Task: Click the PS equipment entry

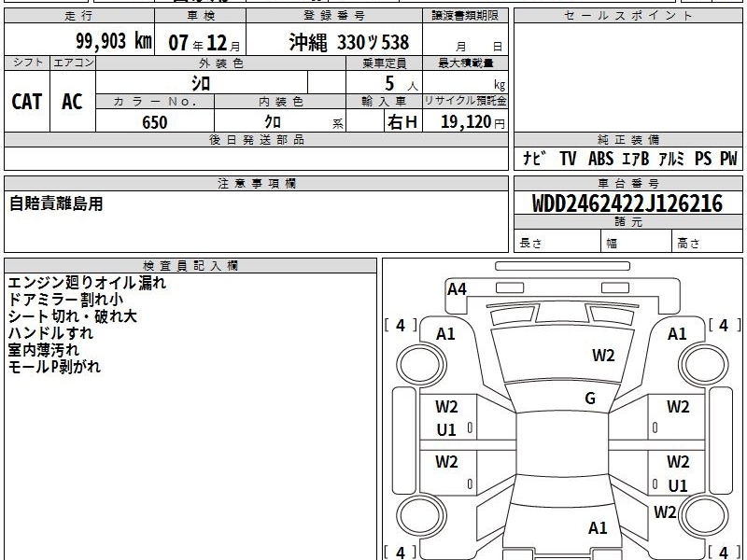Action: tap(703, 158)
